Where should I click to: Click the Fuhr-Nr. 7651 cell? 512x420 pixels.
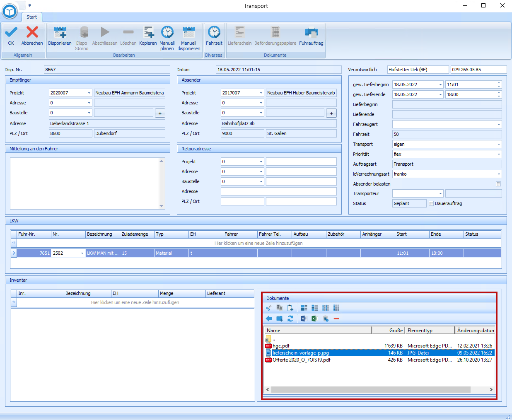(x=34, y=253)
